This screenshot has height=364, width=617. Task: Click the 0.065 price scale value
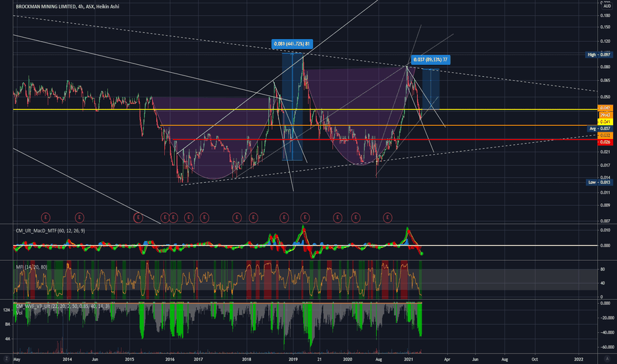click(605, 80)
